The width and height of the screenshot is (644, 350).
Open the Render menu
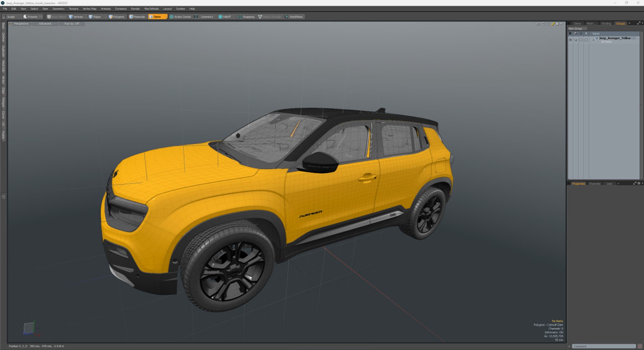[135, 9]
